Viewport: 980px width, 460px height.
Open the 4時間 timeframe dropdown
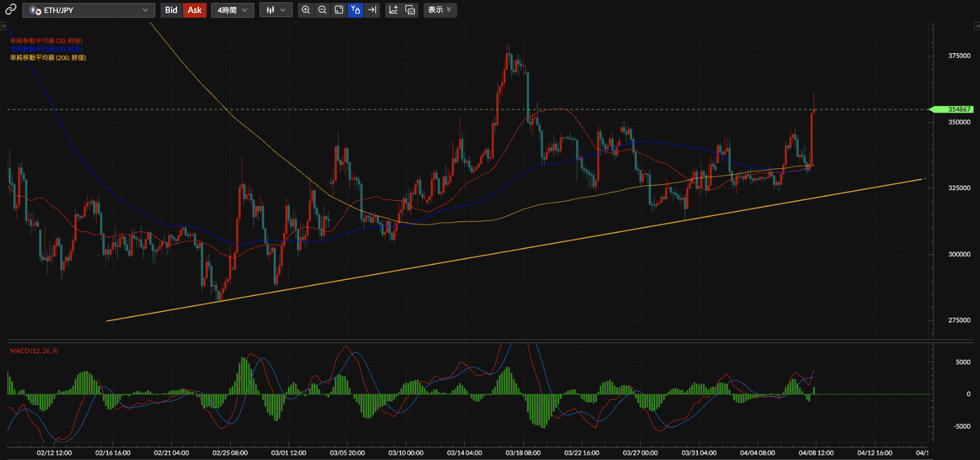pos(232,10)
